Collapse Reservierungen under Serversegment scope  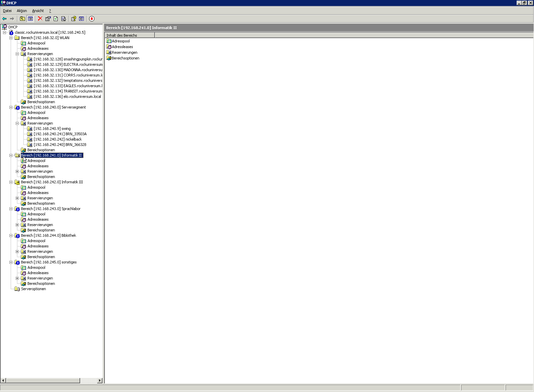(17, 123)
